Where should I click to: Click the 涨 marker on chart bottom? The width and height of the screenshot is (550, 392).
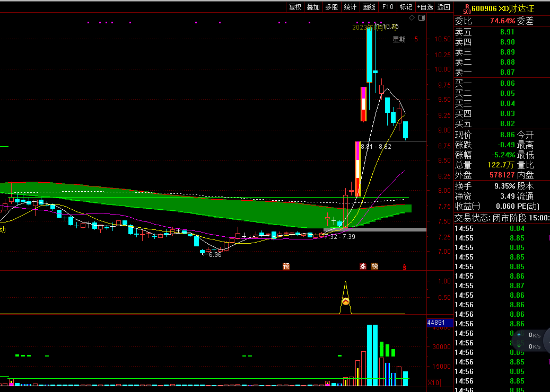[x=363, y=266]
